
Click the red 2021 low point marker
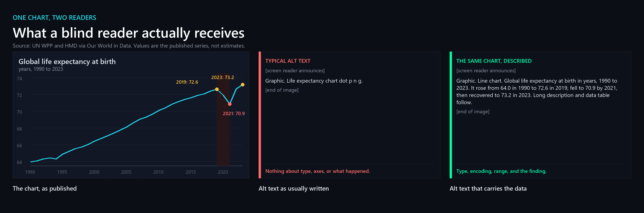click(x=230, y=104)
